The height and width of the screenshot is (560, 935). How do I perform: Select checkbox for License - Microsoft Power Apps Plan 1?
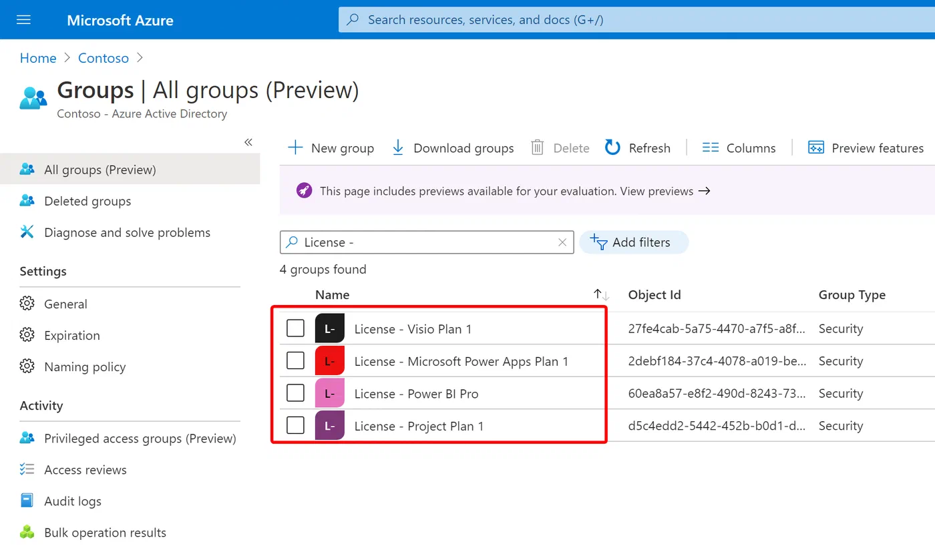295,361
